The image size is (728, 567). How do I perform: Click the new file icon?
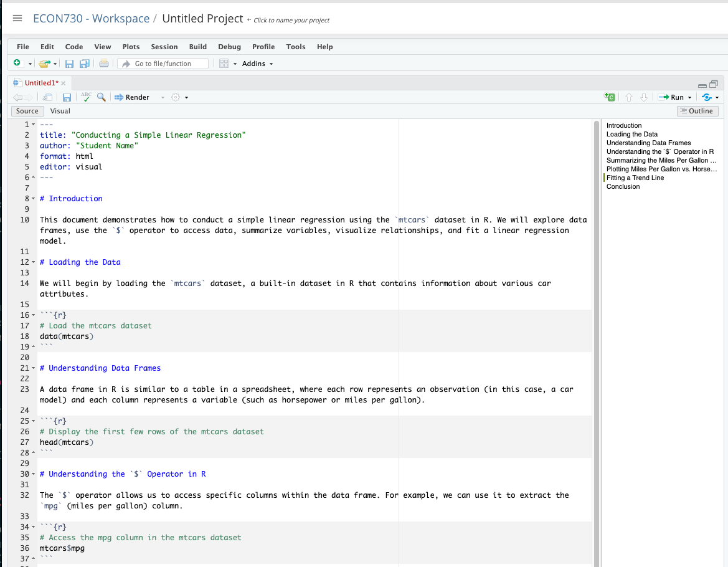[18, 64]
